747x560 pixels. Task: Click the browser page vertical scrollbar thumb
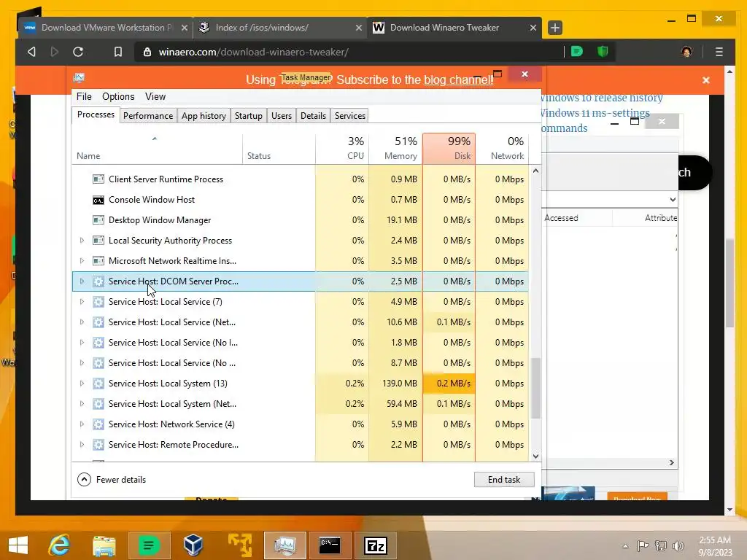tap(729, 284)
